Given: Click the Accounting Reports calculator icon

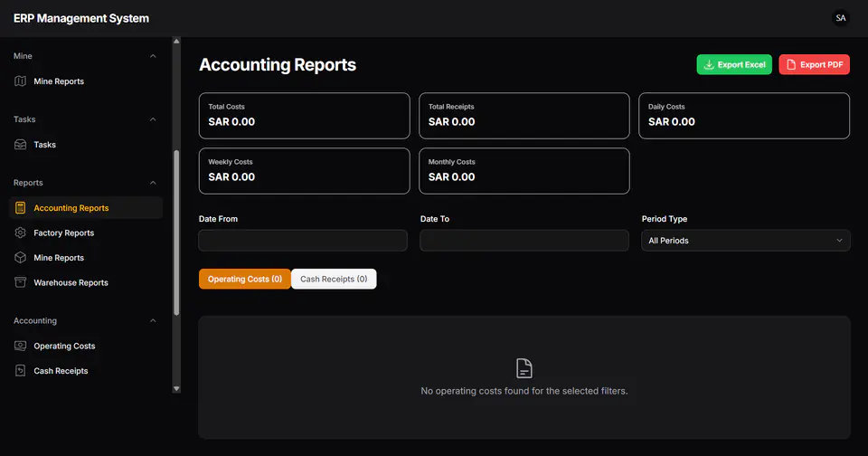Looking at the screenshot, I should click(x=21, y=208).
